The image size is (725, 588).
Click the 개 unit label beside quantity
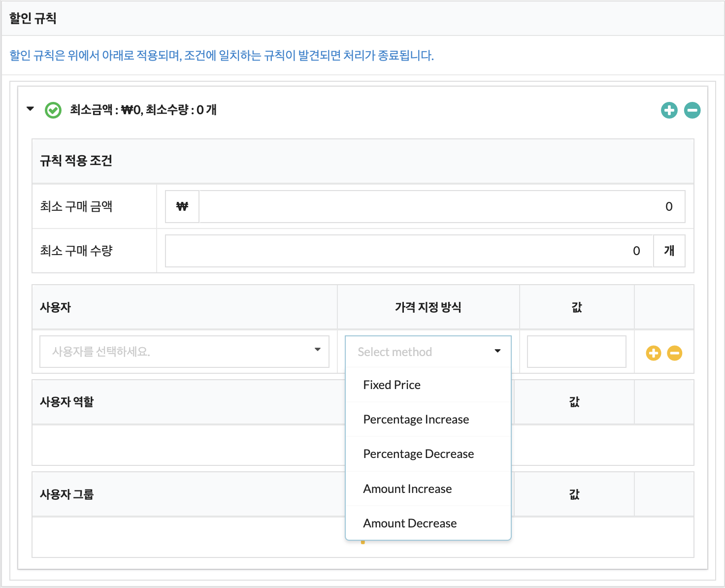[669, 251]
